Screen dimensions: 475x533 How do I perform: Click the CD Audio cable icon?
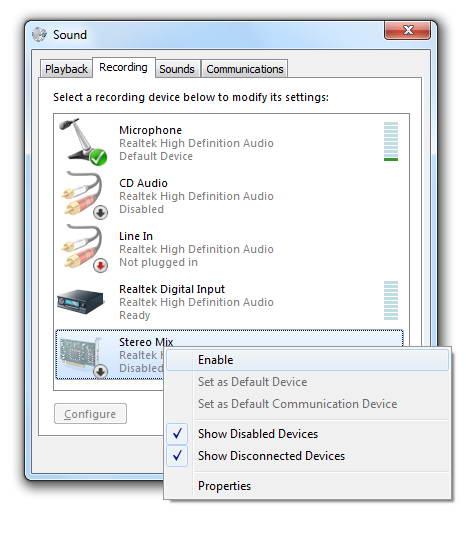click(84, 195)
